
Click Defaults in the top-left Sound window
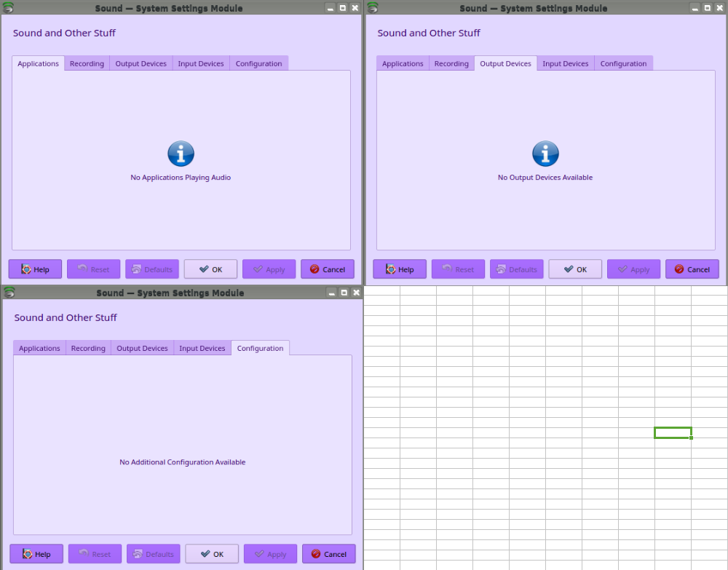point(152,269)
